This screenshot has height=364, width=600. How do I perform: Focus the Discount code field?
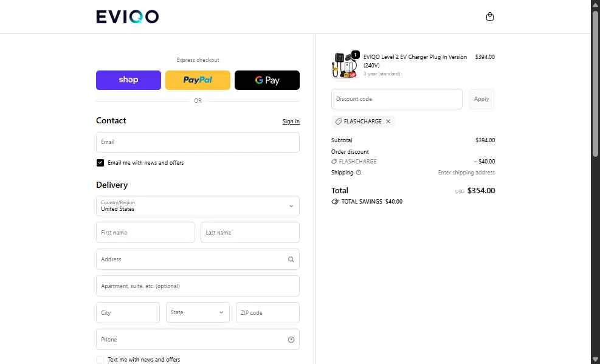(x=397, y=99)
